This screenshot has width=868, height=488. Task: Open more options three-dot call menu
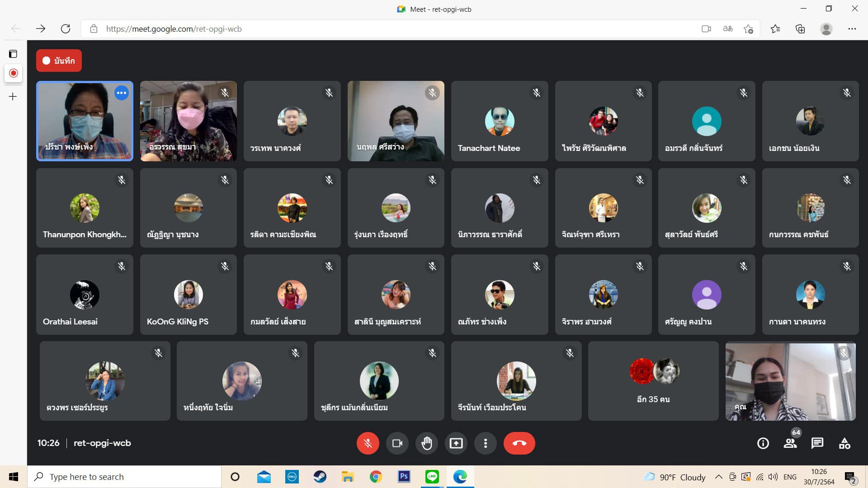[x=485, y=443]
